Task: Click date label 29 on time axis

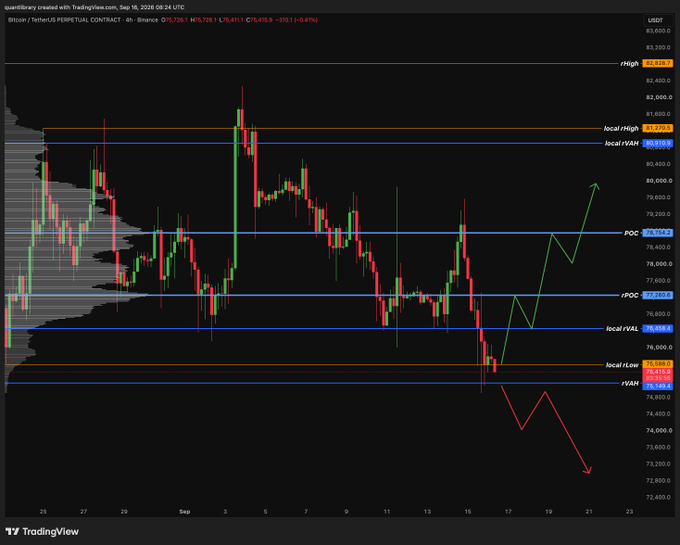Action: point(124,512)
